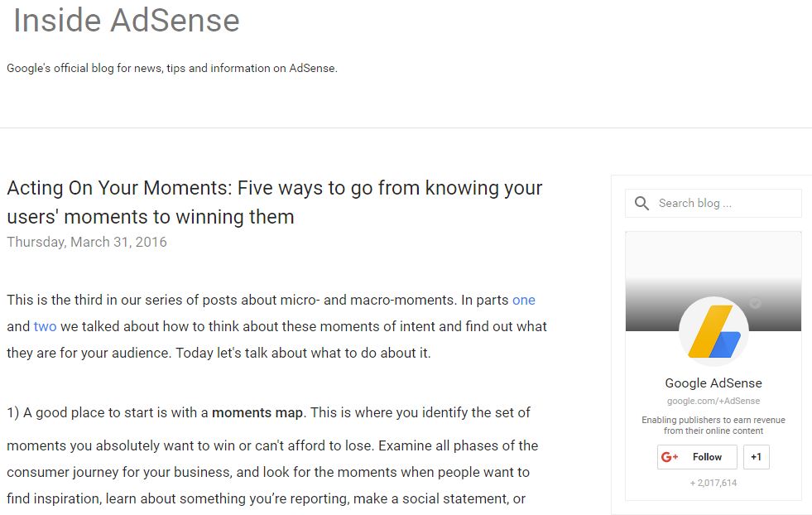The height and width of the screenshot is (515, 812).
Task: Open the Google AdSense profile name
Action: pos(714,383)
